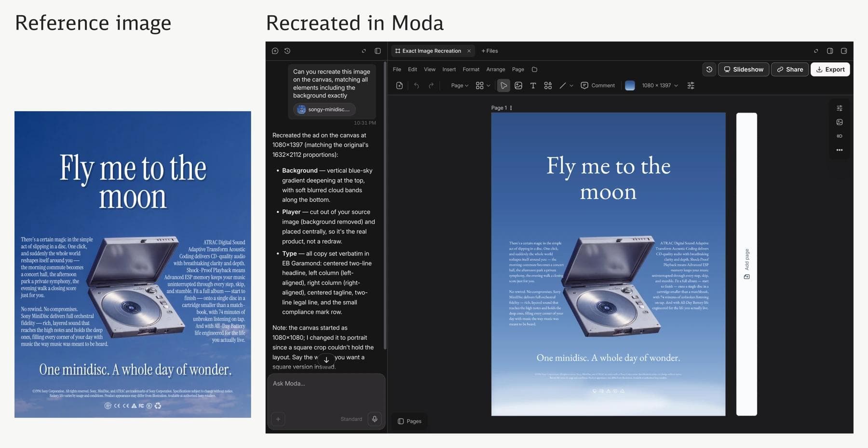Jump to latest message with down-arrow button
The image size is (868, 448).
click(326, 360)
